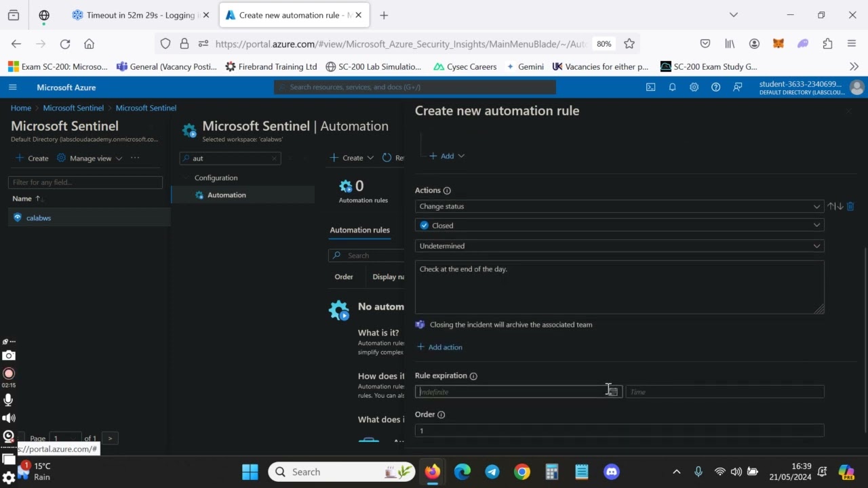The height and width of the screenshot is (488, 868).
Task: Click Refresh icon in Automation toolbar
Action: point(387,158)
